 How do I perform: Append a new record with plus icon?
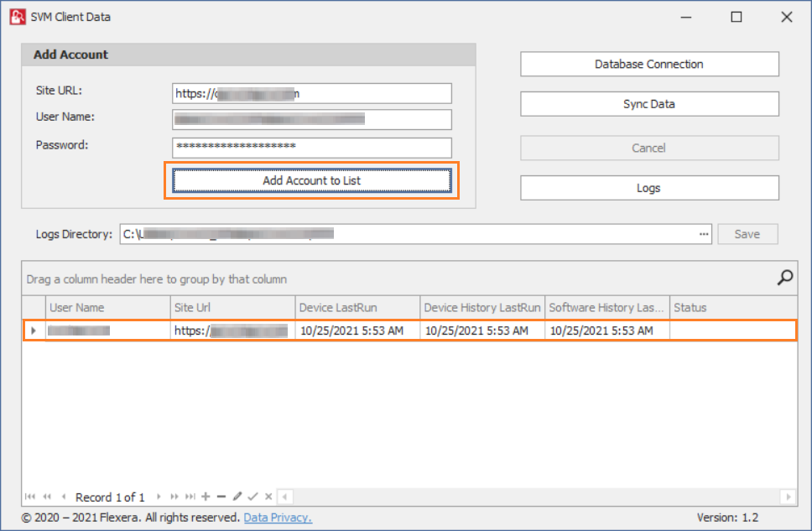tap(206, 497)
